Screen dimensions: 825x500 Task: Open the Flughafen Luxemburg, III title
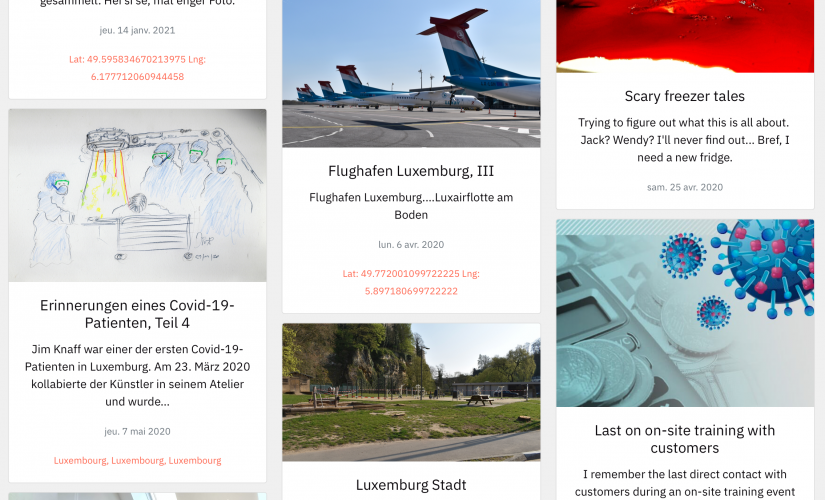pyautogui.click(x=411, y=171)
